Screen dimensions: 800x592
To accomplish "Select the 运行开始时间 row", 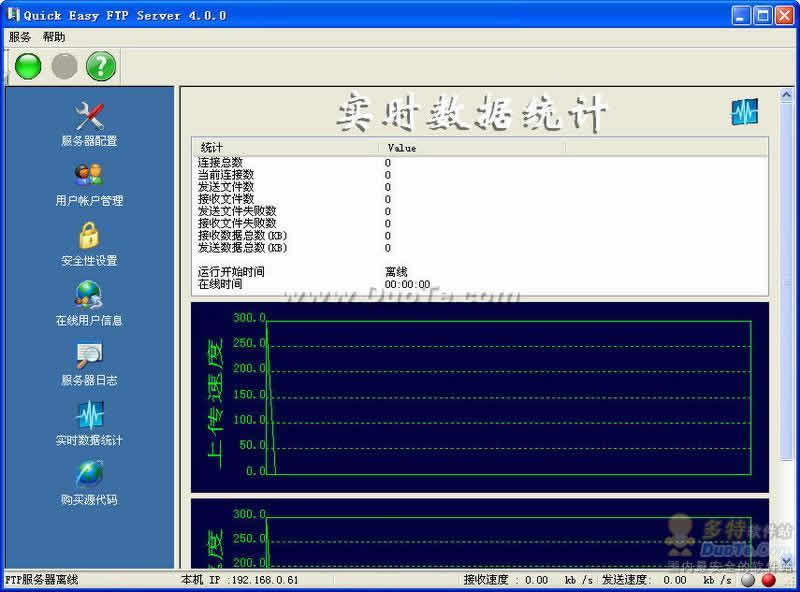I will coord(480,272).
